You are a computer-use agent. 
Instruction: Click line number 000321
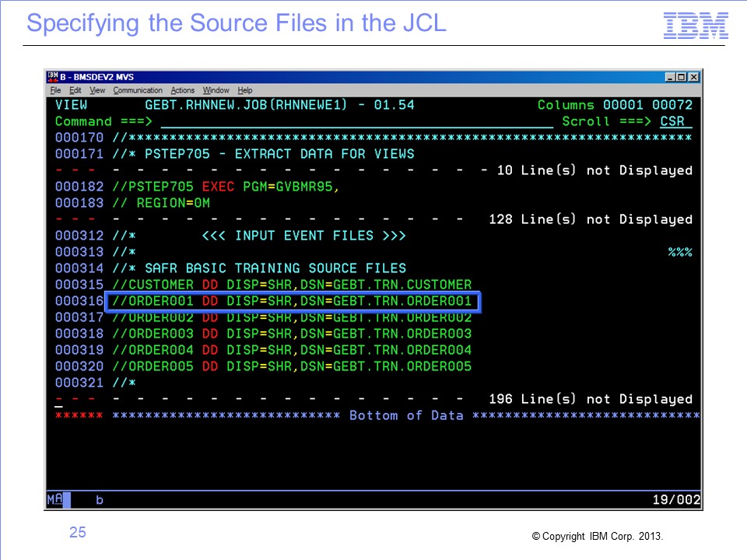pos(79,383)
